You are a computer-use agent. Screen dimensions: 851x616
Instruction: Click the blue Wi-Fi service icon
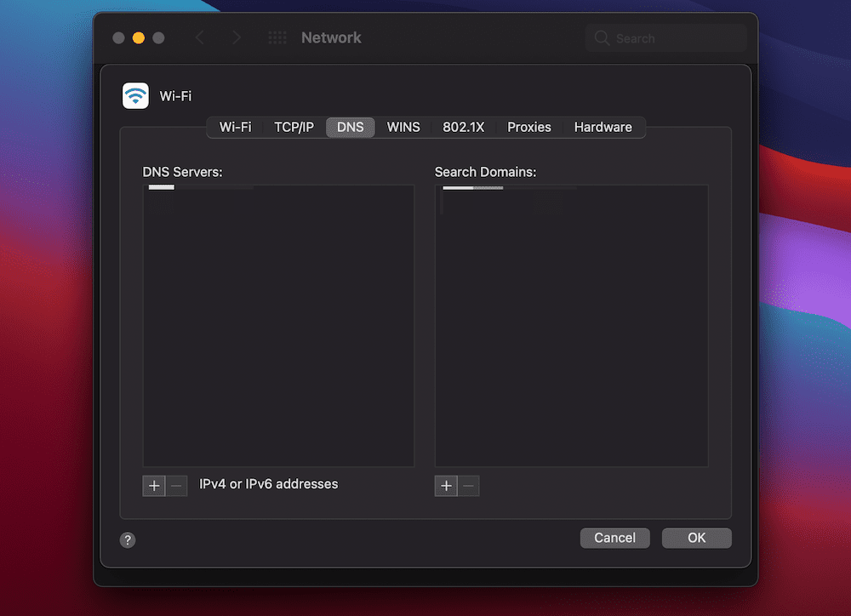coord(135,95)
